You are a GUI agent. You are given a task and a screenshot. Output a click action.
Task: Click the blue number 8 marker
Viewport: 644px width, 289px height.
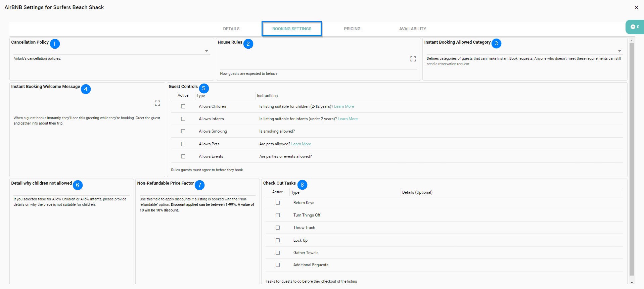(x=302, y=185)
